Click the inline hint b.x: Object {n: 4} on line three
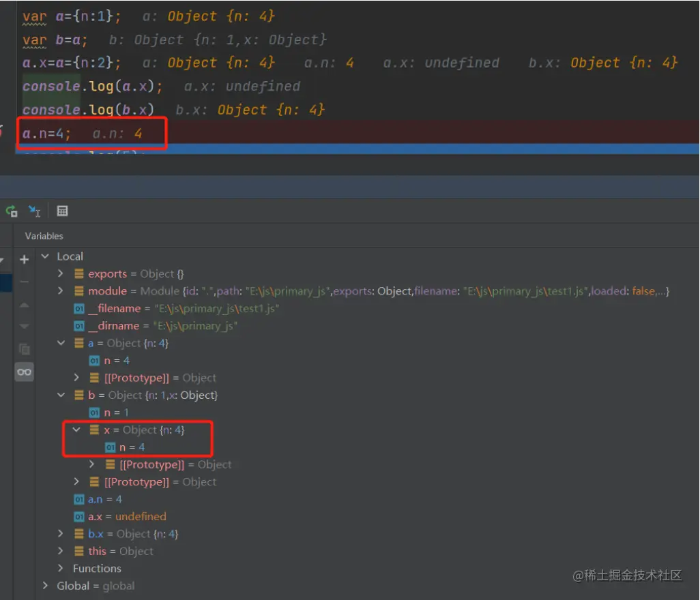The image size is (700, 600). point(603,63)
